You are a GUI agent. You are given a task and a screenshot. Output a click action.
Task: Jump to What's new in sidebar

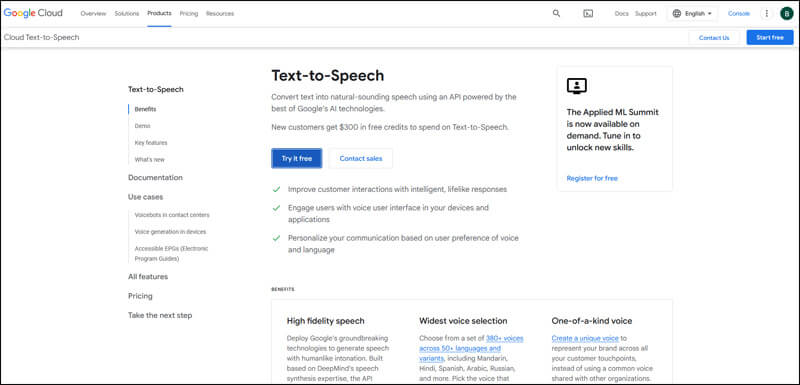point(149,160)
